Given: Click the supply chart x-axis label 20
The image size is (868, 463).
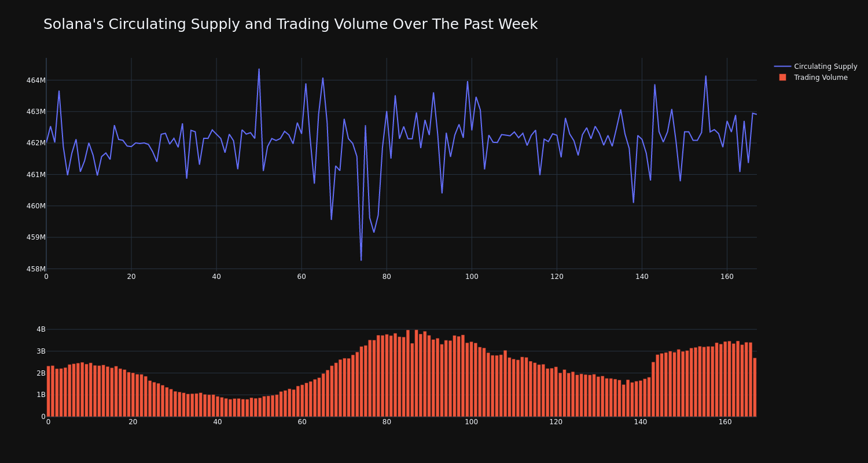Looking at the screenshot, I should click(131, 277).
